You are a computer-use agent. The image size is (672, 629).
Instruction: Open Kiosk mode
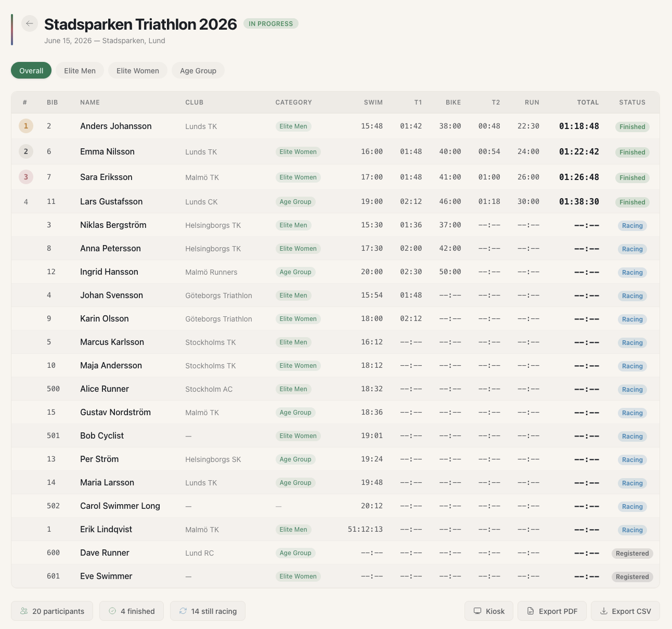point(489,611)
